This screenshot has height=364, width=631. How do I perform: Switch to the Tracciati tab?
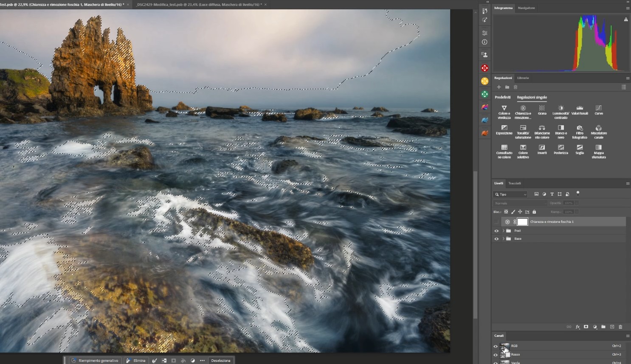(x=515, y=183)
